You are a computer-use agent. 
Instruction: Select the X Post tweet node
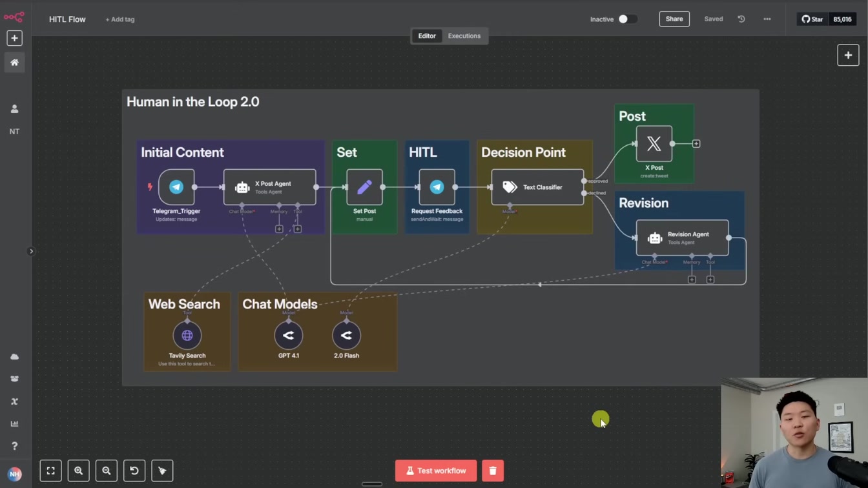tap(654, 143)
